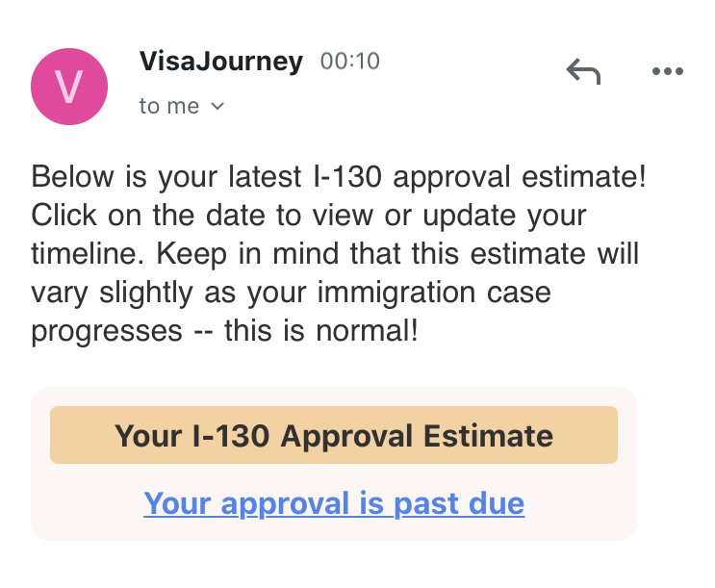Click "I-130" in the body's first line

(347, 176)
